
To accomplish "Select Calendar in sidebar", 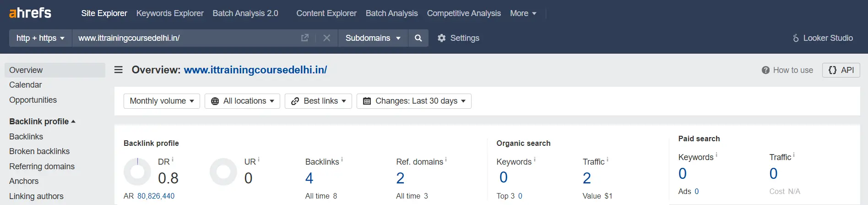I will (25, 85).
